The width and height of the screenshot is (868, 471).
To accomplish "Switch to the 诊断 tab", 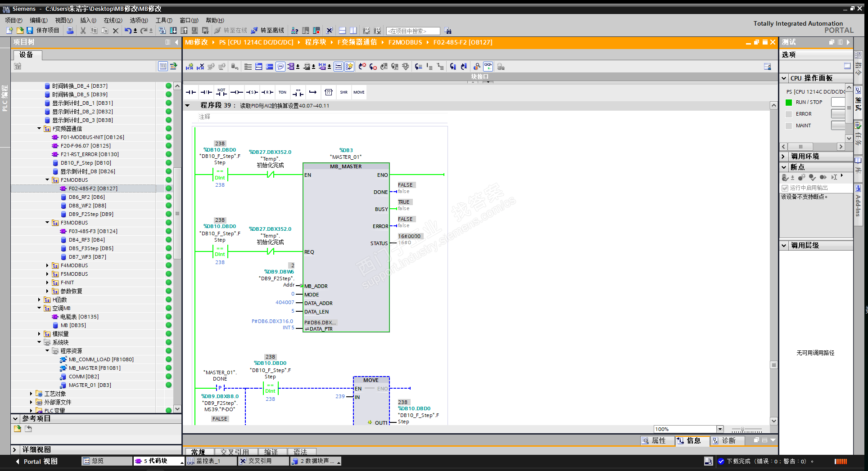I will pyautogui.click(x=728, y=441).
